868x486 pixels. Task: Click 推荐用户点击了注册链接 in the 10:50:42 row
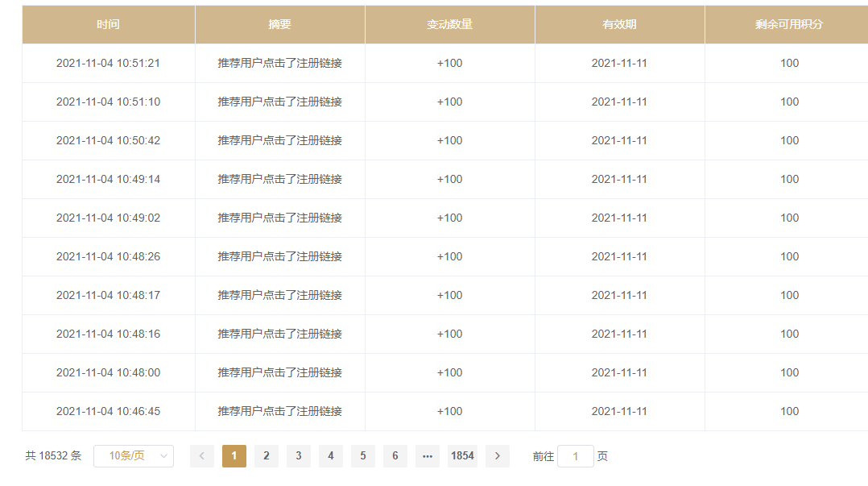pos(280,141)
